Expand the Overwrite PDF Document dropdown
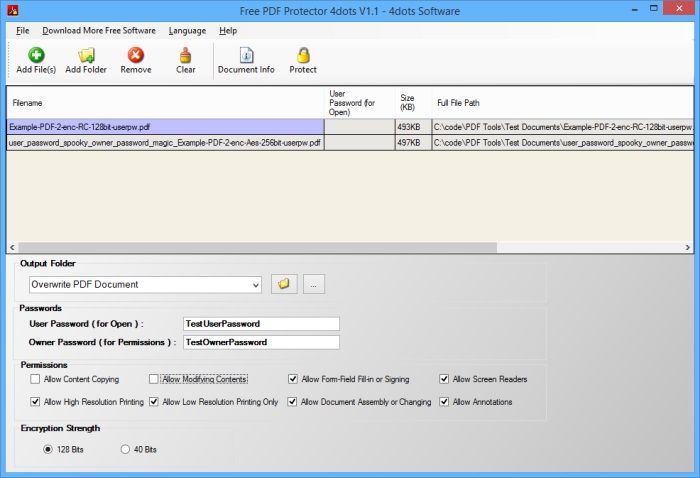 (256, 285)
